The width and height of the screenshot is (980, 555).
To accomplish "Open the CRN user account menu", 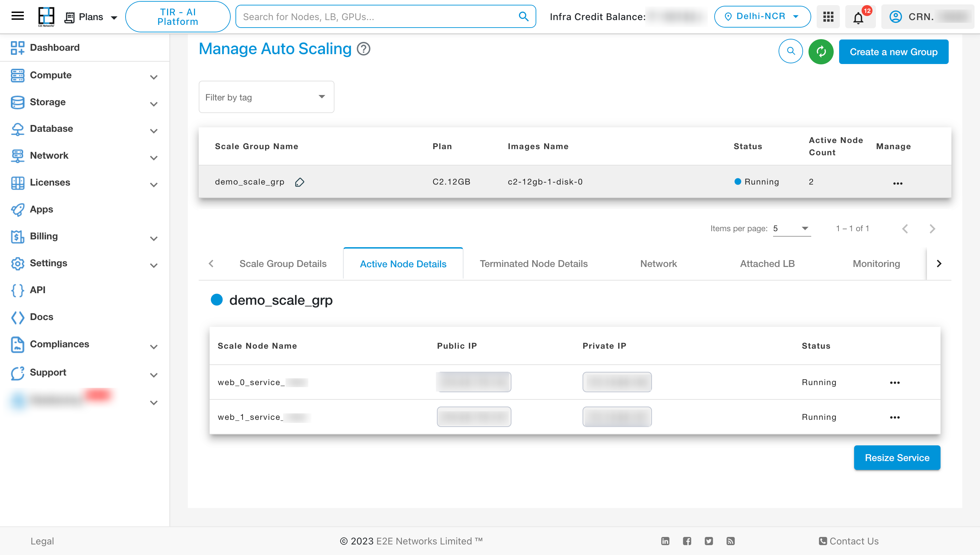I will click(928, 17).
